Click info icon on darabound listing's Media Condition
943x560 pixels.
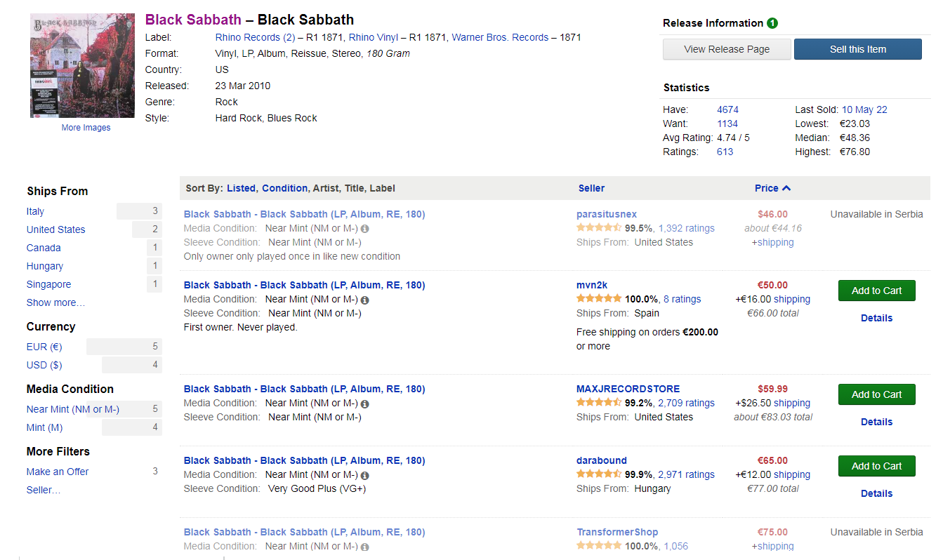coord(365,475)
